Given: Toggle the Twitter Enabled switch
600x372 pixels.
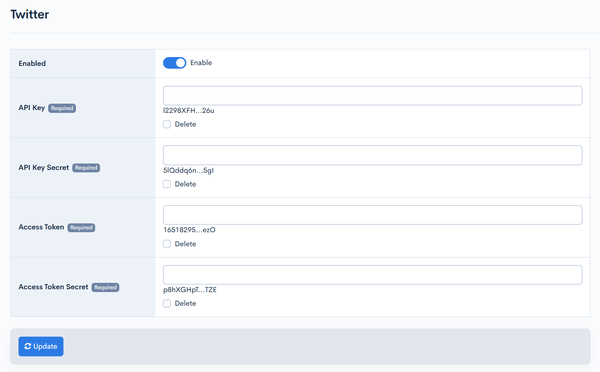Looking at the screenshot, I should point(174,63).
